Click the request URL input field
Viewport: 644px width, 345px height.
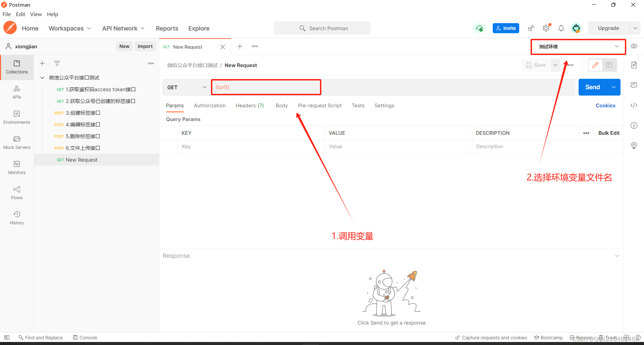(393, 87)
